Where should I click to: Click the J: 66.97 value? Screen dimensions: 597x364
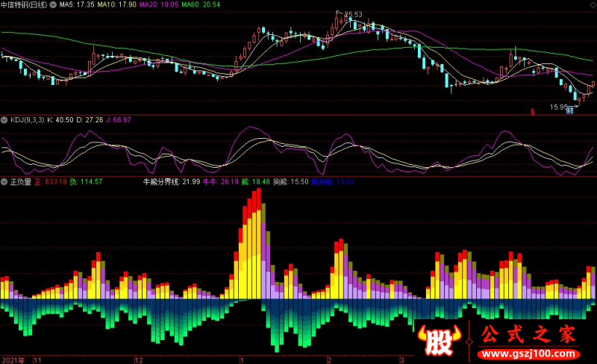(x=119, y=120)
